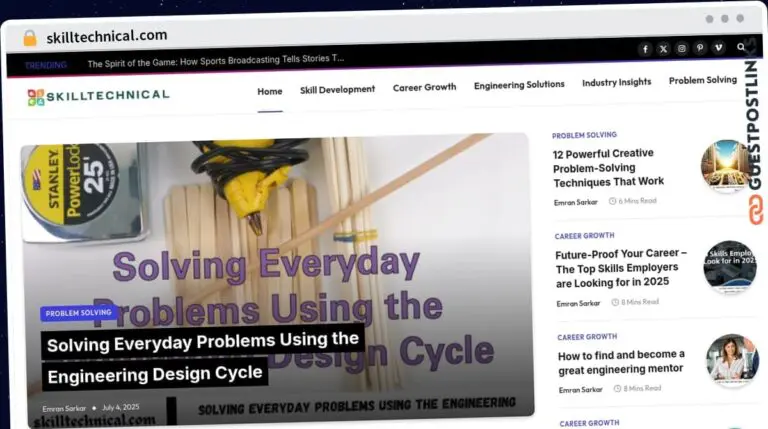Open the Vimeo social icon
The image size is (768, 429).
718,48
